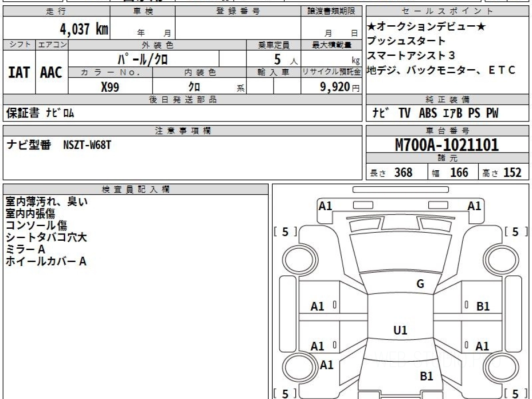This screenshot has width=532, height=399.
Task: Select the ホイールカバーA inspector note
Action: (46, 261)
